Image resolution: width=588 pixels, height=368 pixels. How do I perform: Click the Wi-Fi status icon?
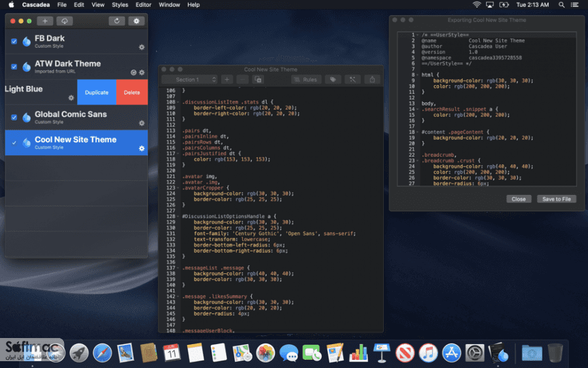[x=476, y=5]
